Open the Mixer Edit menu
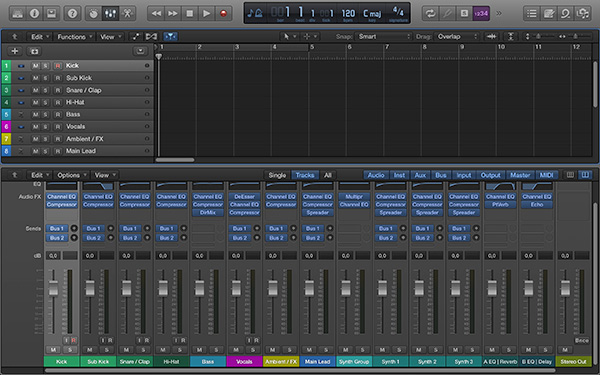 (40, 175)
